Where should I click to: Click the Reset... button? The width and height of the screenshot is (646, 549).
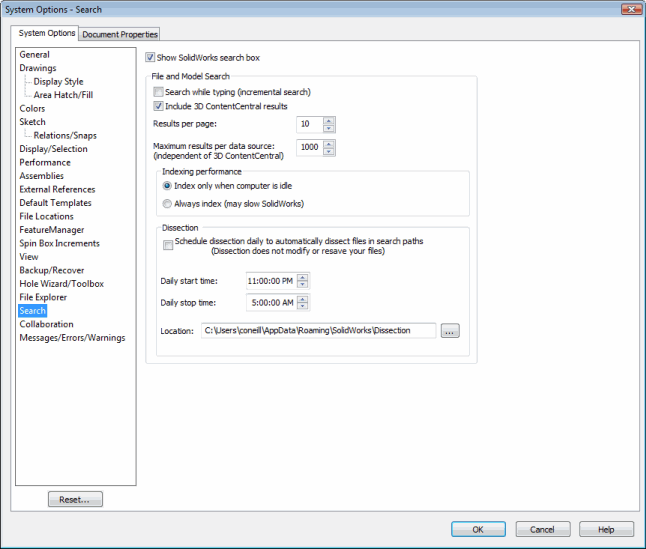pyautogui.click(x=75, y=499)
